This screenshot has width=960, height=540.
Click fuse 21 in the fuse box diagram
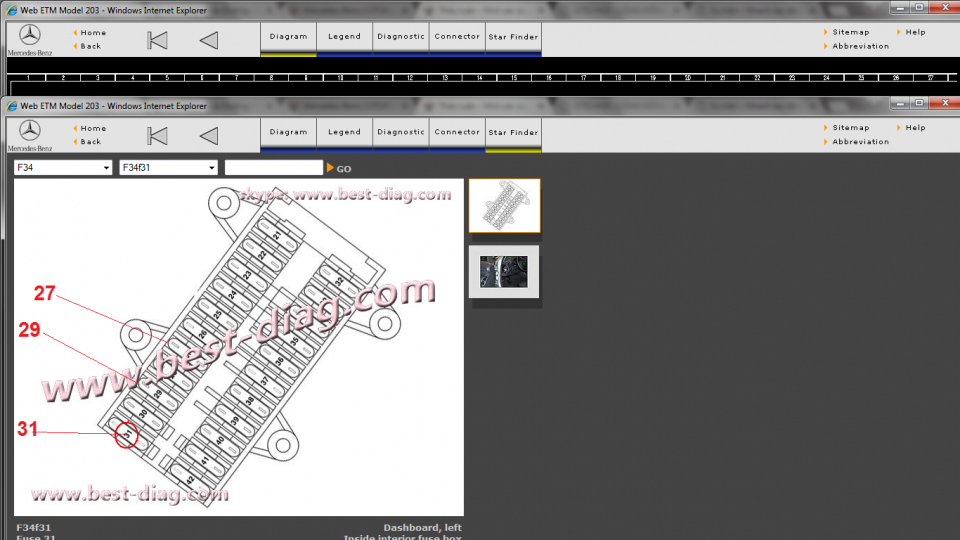[277, 236]
